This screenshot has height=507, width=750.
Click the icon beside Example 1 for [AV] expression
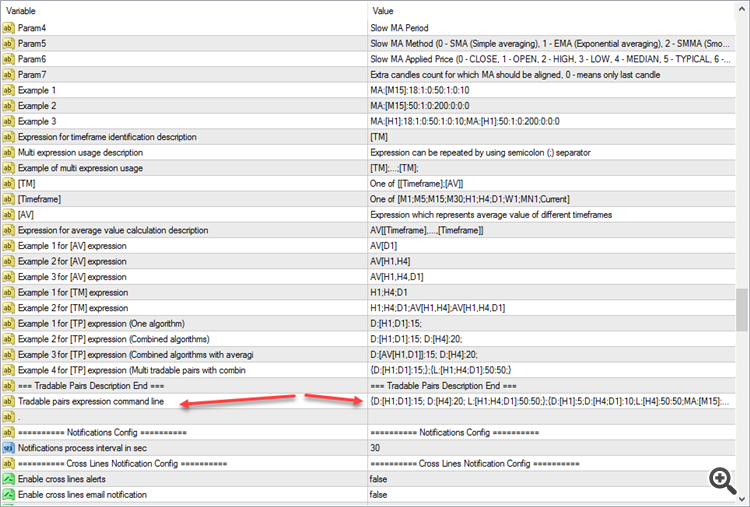[x=8, y=246]
